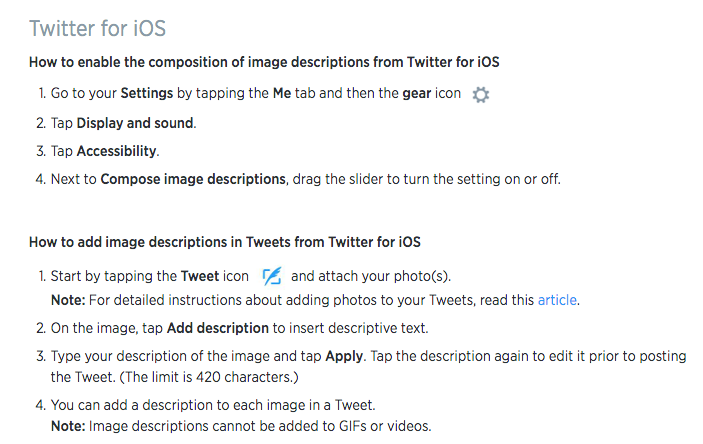The width and height of the screenshot is (703, 444).
Task: Select the heading about enabling image description composition
Action: coord(264,62)
